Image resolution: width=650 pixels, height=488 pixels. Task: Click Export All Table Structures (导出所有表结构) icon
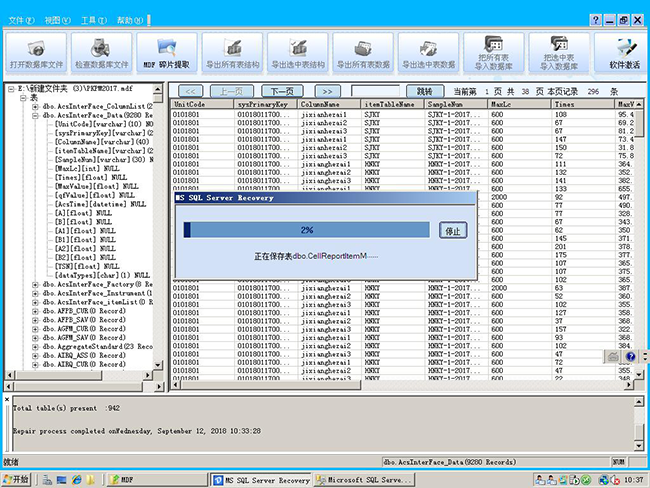(x=232, y=53)
